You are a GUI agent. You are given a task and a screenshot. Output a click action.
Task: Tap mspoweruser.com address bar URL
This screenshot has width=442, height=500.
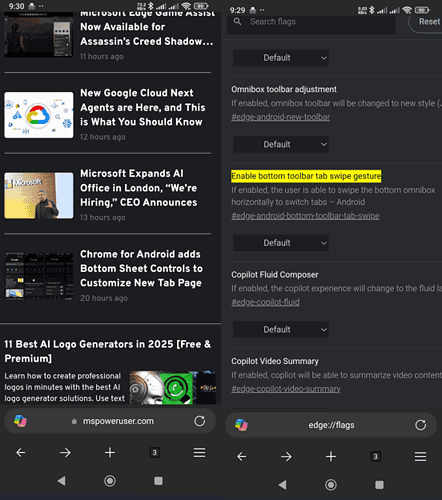coord(118,421)
